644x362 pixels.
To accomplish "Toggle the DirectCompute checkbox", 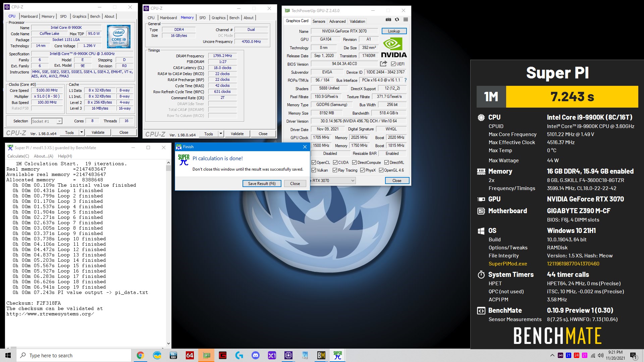I will coord(354,163).
